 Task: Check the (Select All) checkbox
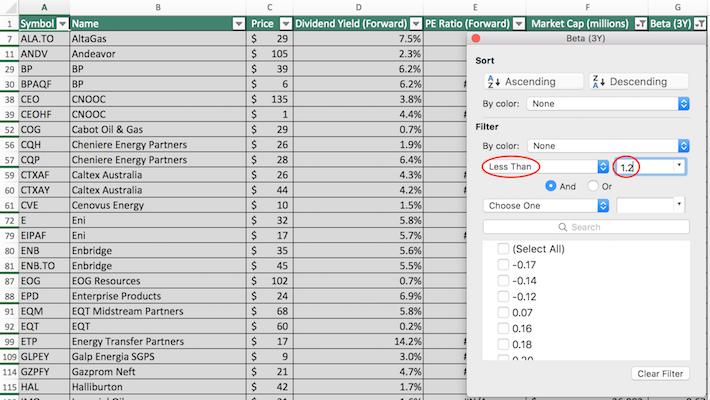503,248
